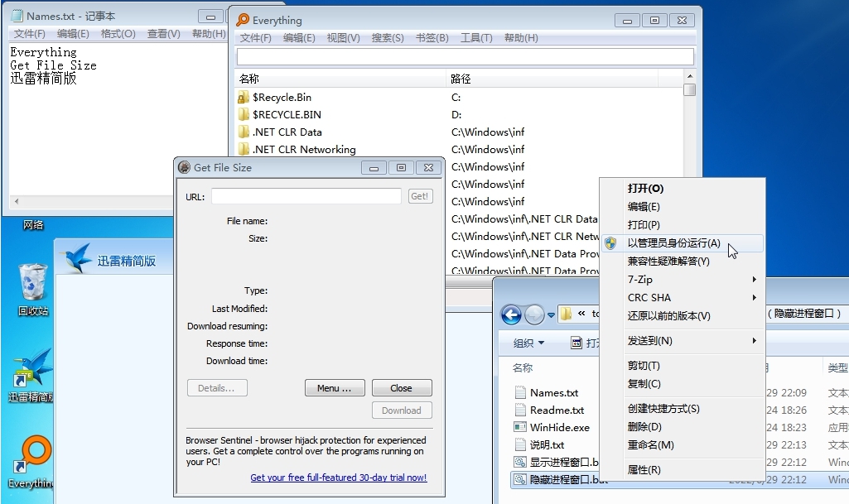Click the 名称 column header in Explorer
The image size is (849, 504).
pos(523,367)
